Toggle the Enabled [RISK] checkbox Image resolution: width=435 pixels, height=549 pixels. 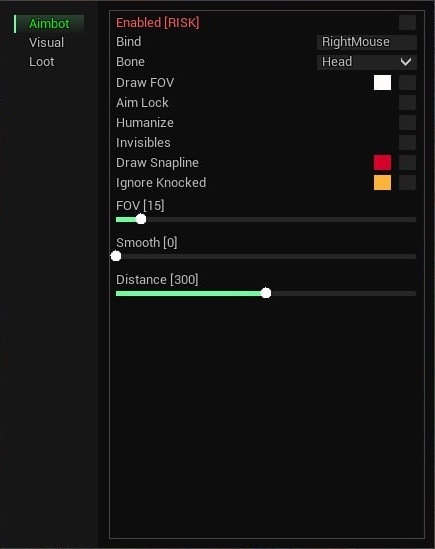[407, 23]
